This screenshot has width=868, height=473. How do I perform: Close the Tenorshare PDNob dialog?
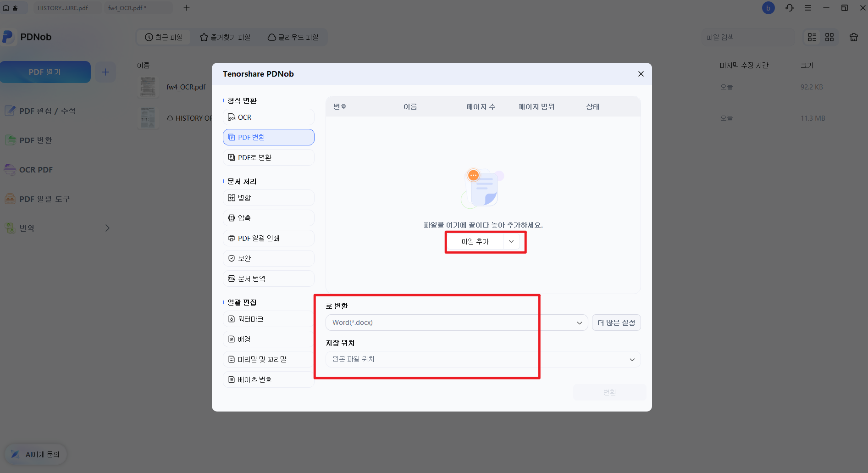coord(641,74)
